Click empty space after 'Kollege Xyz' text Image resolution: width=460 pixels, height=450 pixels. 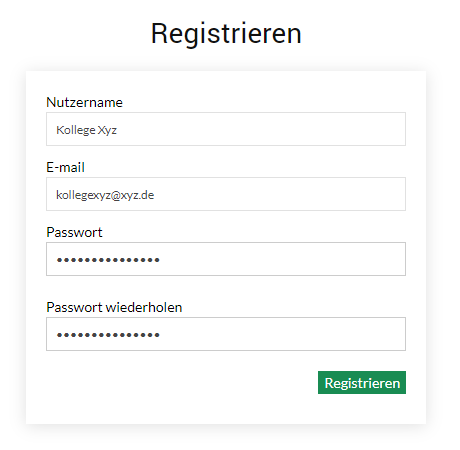click(x=260, y=129)
